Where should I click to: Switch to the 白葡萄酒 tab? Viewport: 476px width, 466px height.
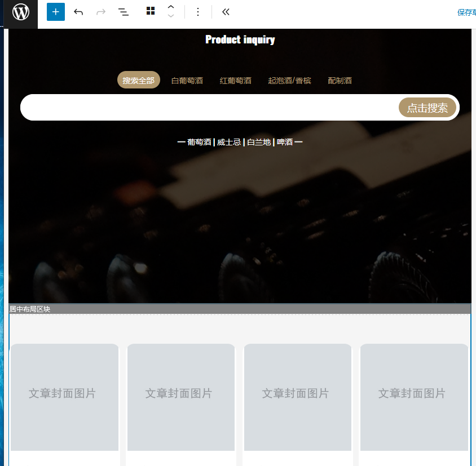click(x=187, y=81)
